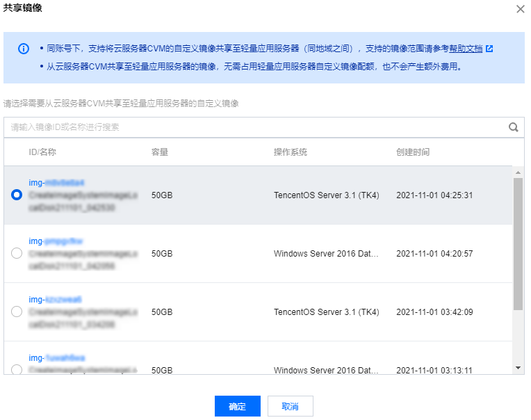
Task: Confirm with the 确定 button
Action: [x=238, y=406]
